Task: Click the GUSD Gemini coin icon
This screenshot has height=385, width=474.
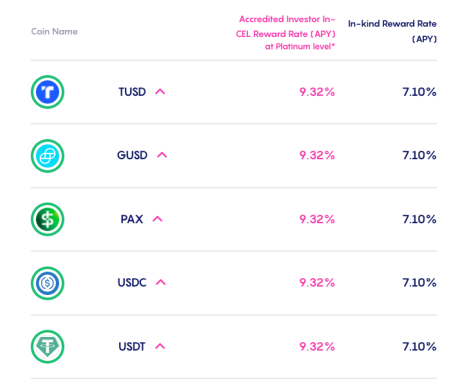Action: pos(47,156)
